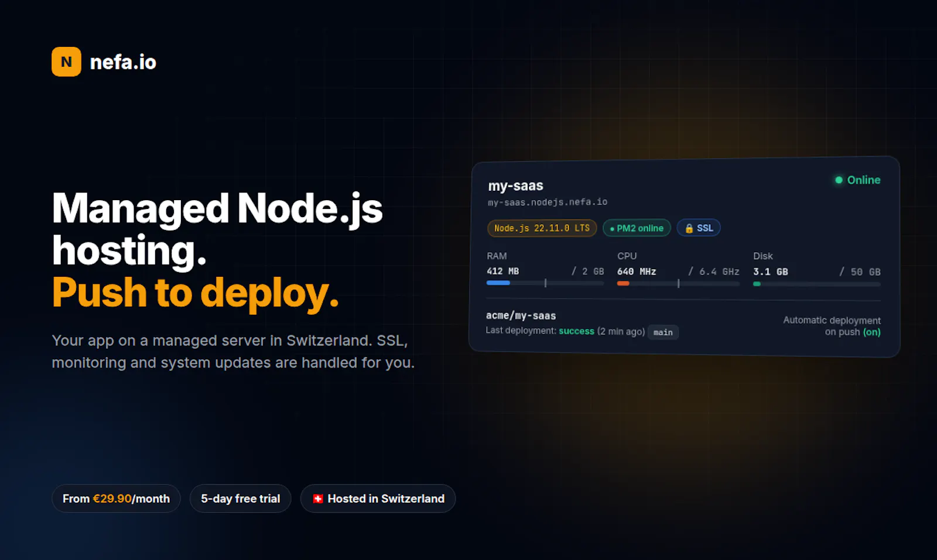This screenshot has width=937, height=560.
Task: Click the Hosted in Switzerland pill
Action: coord(378,499)
